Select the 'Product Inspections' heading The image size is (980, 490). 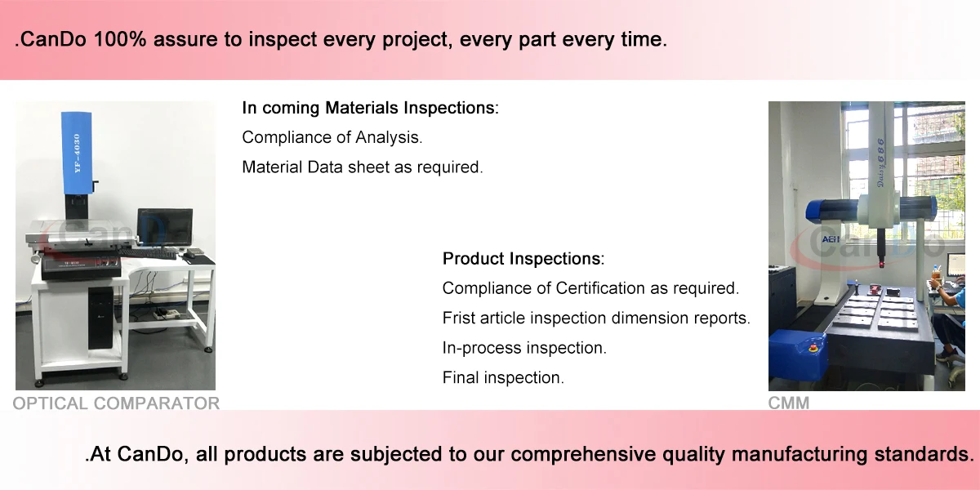point(523,259)
